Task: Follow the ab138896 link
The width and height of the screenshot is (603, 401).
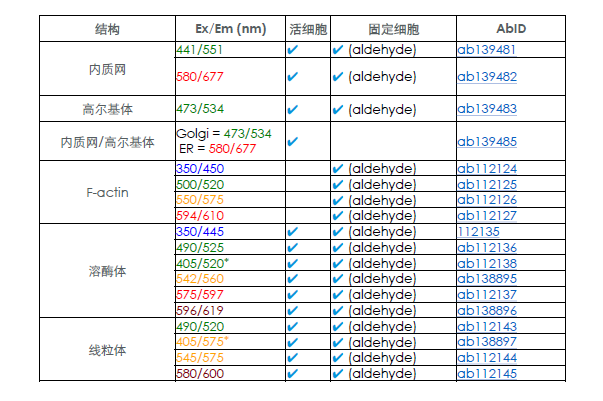Action: [486, 310]
